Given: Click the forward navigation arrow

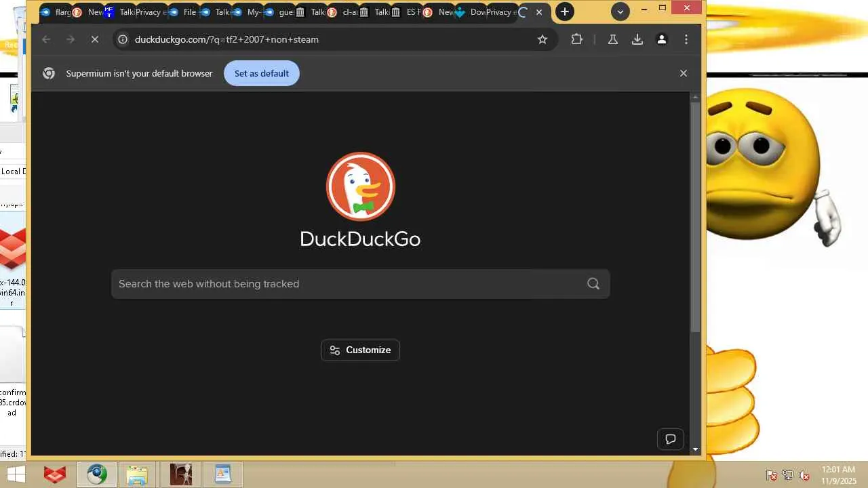Looking at the screenshot, I should (x=71, y=39).
